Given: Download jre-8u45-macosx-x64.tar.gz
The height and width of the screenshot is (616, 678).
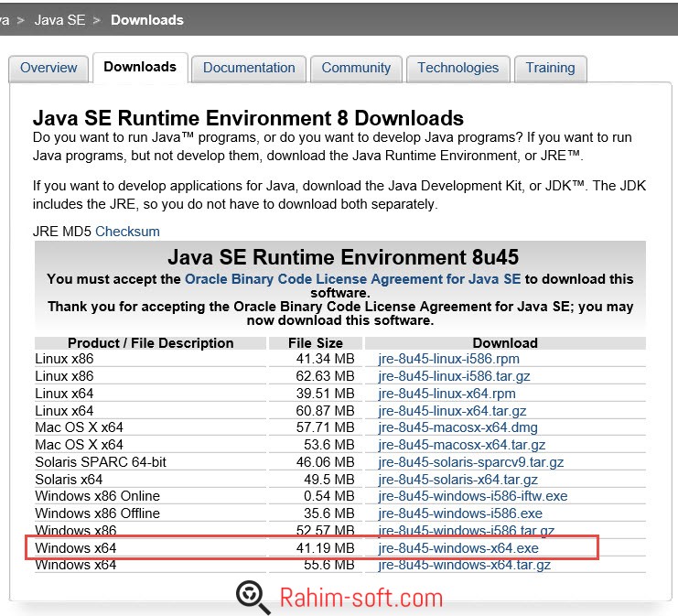Looking at the screenshot, I should click(461, 445).
